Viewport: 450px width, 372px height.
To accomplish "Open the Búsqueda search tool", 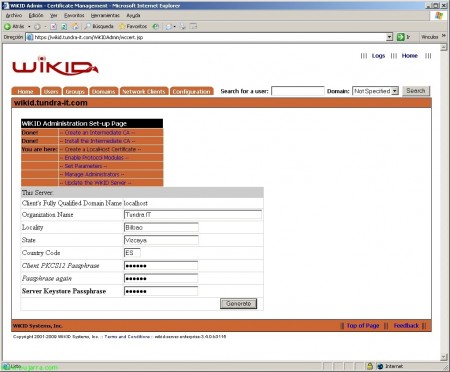I will [99, 26].
